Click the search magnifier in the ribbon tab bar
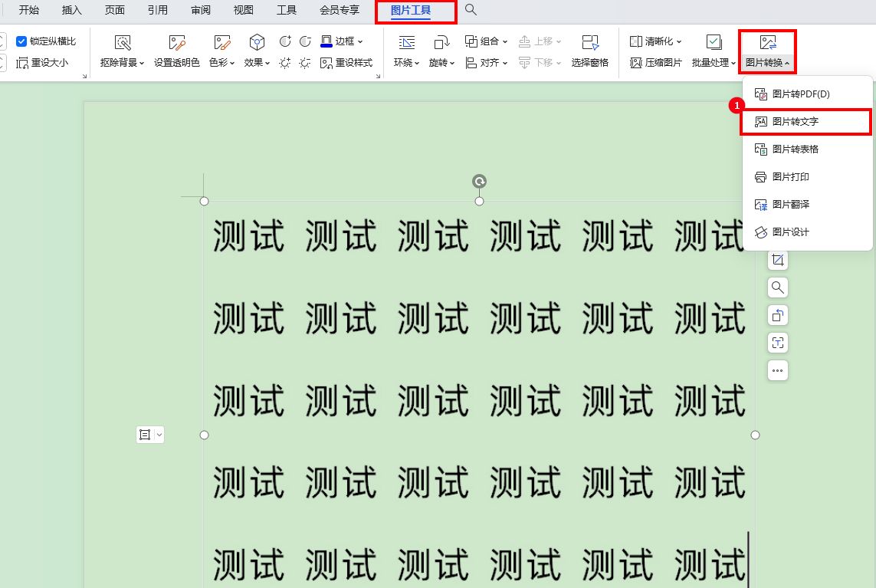Screen dimensions: 876x588 coord(471,9)
